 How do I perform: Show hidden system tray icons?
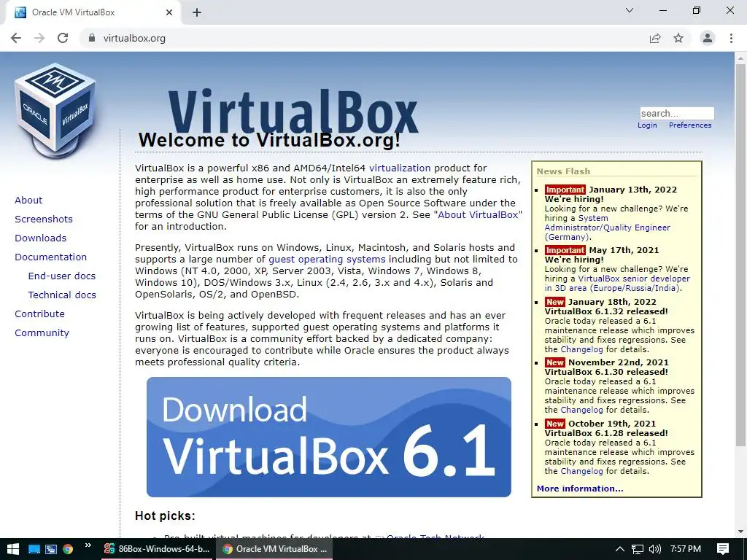point(619,549)
